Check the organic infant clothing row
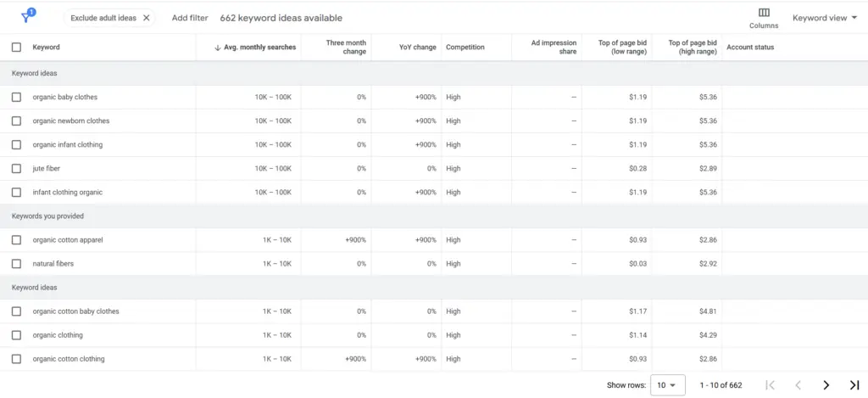 [17, 144]
